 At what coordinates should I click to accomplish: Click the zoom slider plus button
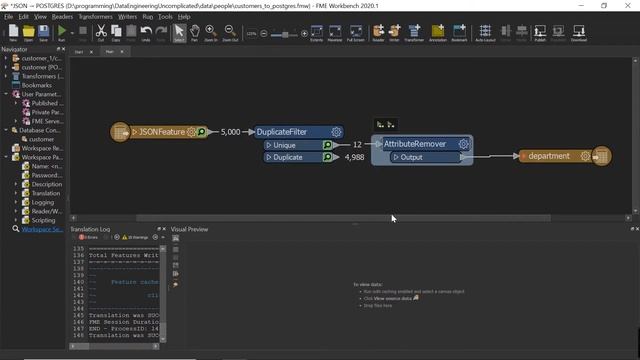pos(304,33)
